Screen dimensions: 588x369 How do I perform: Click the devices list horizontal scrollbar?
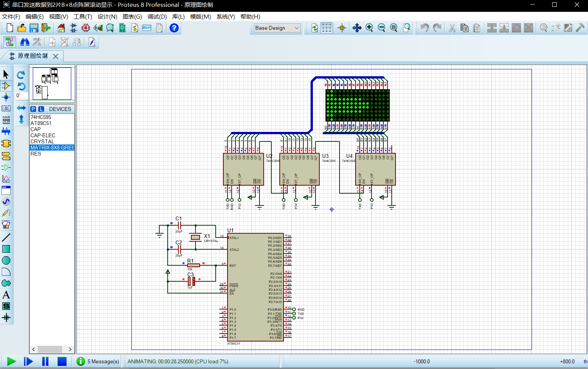point(52,349)
